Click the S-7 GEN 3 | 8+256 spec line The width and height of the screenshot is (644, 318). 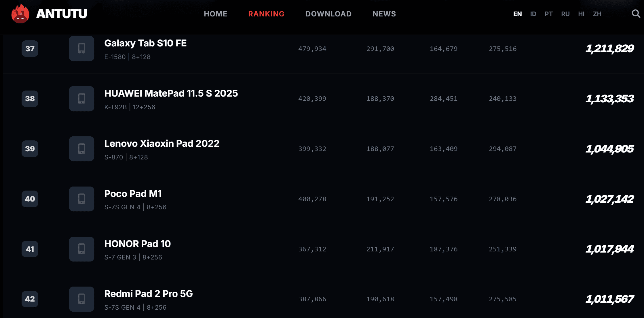point(133,257)
